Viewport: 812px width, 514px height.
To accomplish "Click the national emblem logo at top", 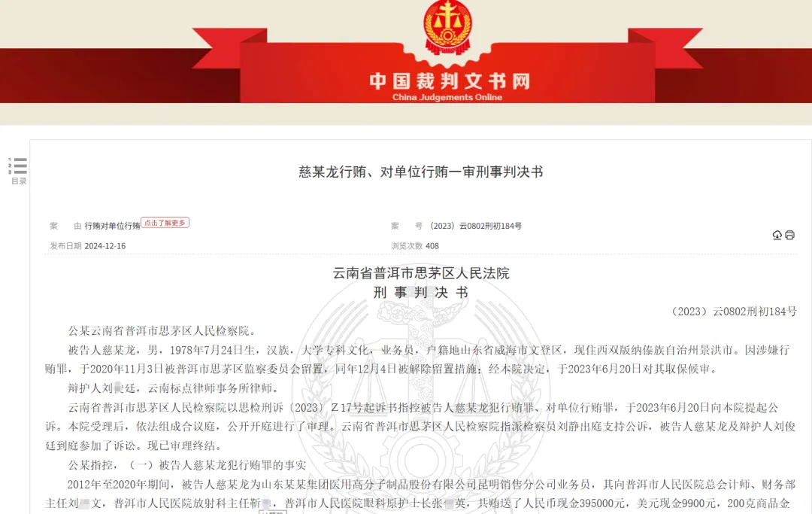I will tap(447, 25).
